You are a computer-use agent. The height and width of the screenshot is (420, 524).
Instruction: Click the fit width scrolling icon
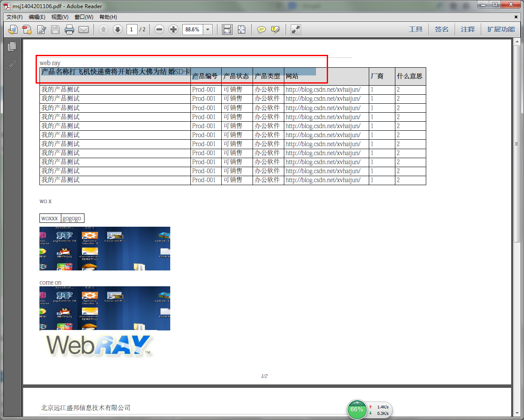point(227,30)
